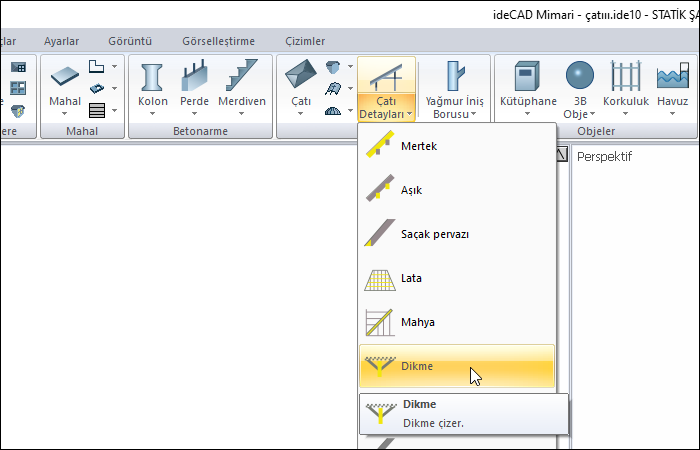Click the shield-shaped window icon in the cut-off group
The height and width of the screenshot is (450, 700).
pyautogui.click(x=18, y=110)
